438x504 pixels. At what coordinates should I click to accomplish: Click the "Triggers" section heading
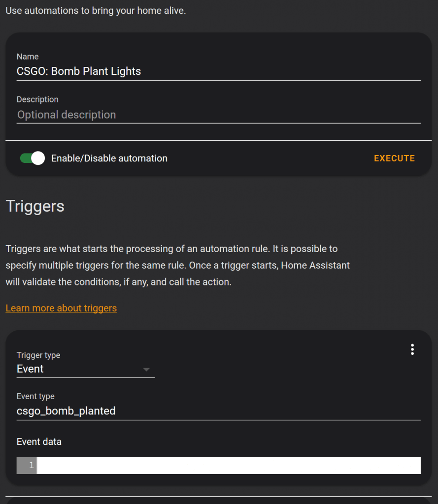(35, 206)
